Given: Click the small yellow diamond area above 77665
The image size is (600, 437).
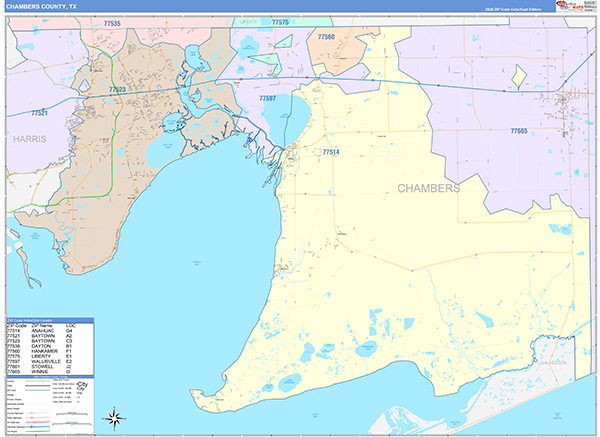Looking at the screenshot, I should tap(519, 76).
